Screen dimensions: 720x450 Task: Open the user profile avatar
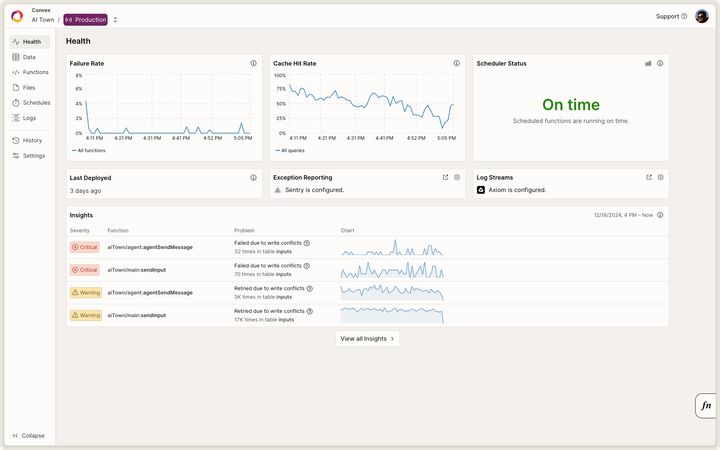click(x=702, y=17)
